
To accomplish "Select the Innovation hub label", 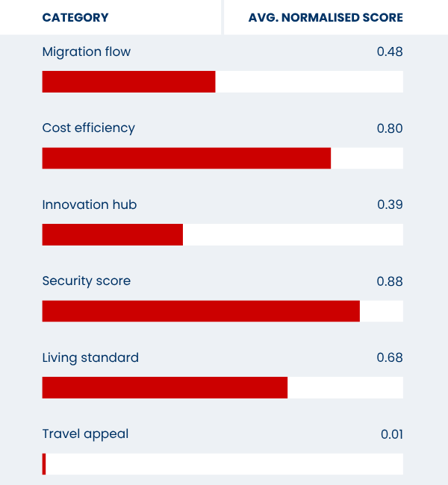I will pos(90,204).
